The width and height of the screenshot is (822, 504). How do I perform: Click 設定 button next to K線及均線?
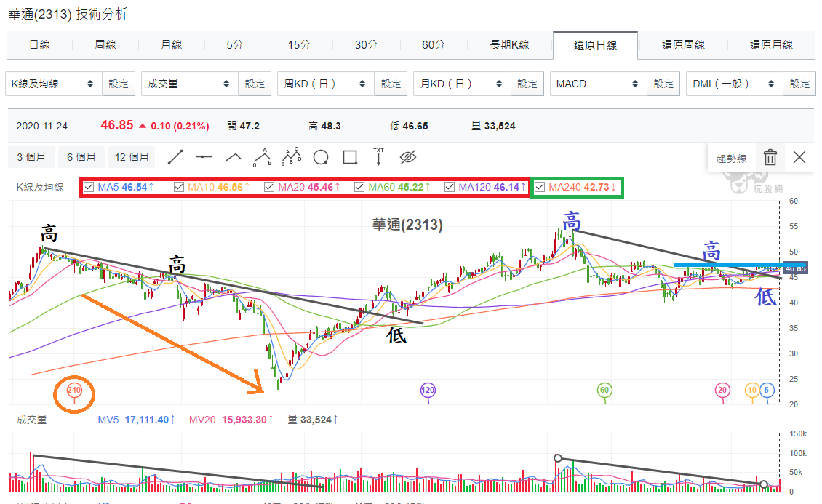click(119, 84)
